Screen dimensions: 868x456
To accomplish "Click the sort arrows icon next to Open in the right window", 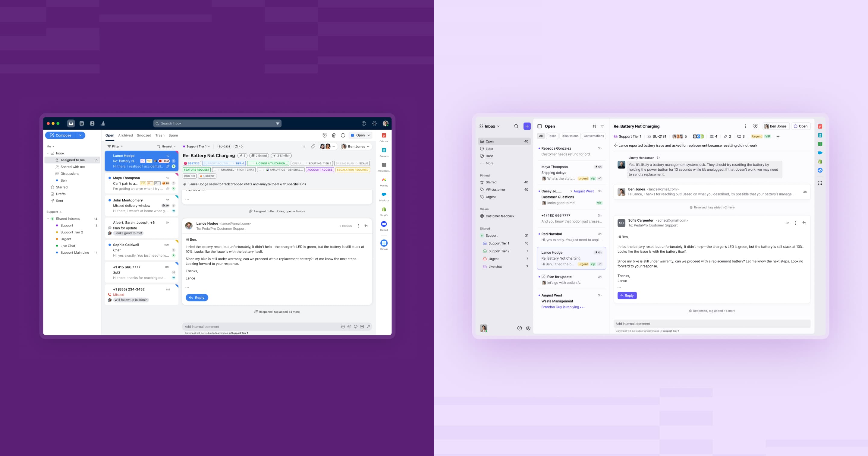I will (594, 126).
